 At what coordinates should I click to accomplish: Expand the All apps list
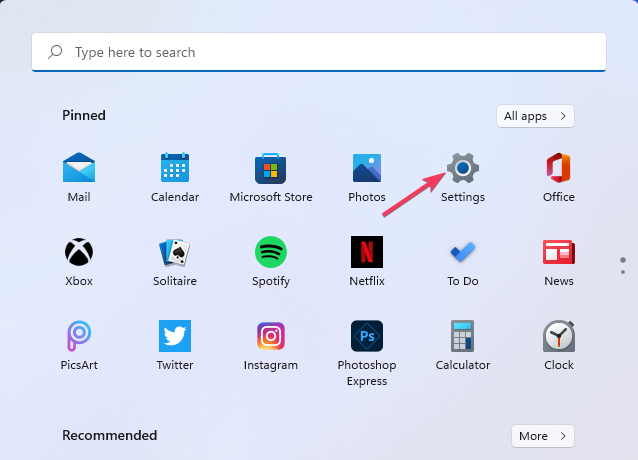coord(535,116)
